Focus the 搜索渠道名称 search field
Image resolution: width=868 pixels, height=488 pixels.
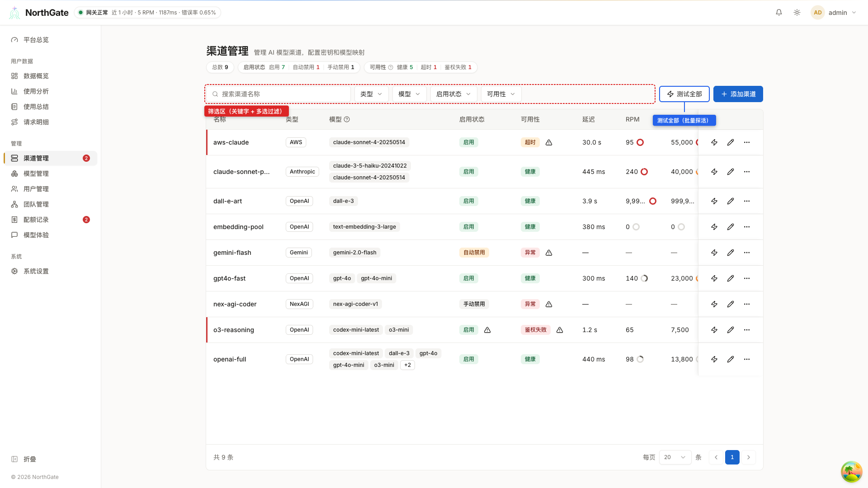coord(278,94)
